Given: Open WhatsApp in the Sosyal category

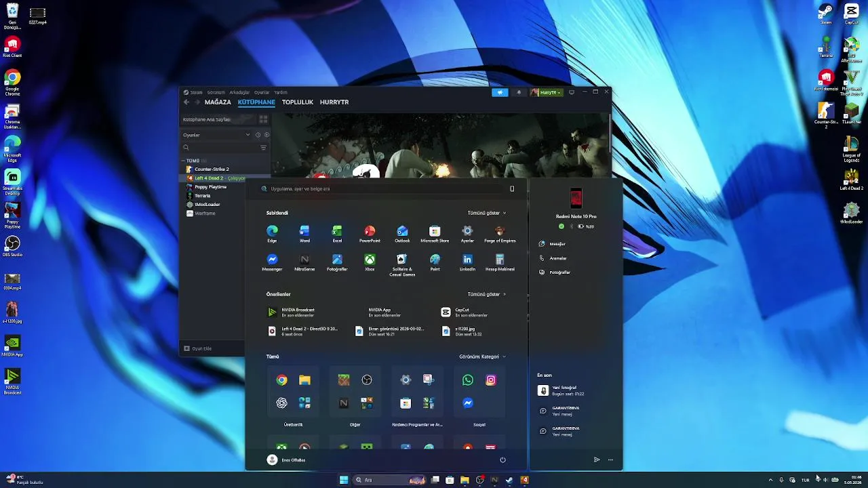Looking at the screenshot, I should pos(468,380).
